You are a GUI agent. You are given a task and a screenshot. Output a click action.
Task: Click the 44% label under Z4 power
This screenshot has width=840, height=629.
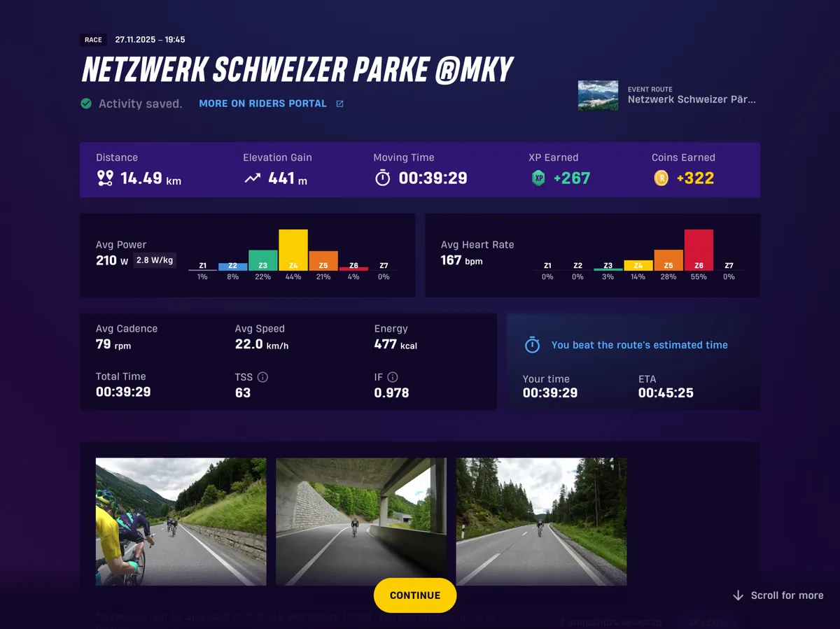(x=293, y=277)
